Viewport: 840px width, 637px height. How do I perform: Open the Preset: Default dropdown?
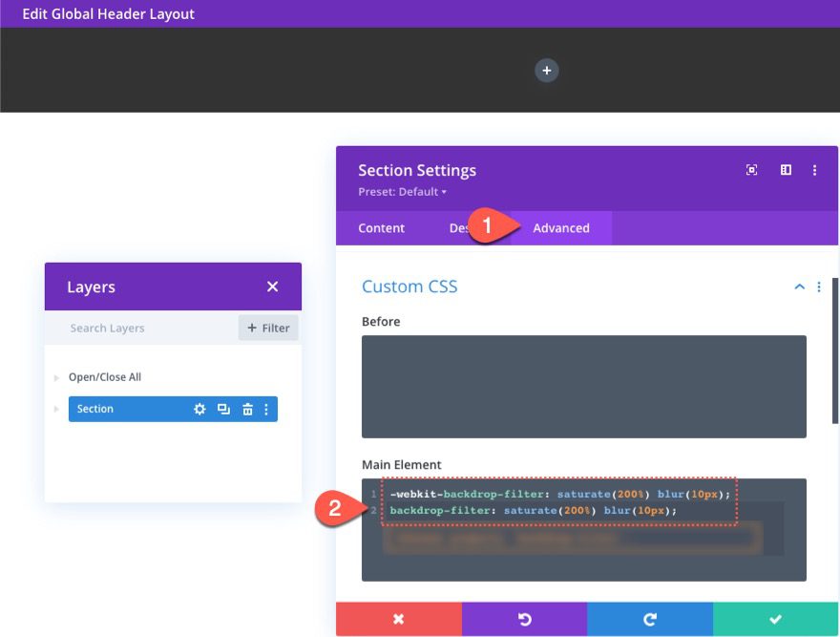[402, 192]
